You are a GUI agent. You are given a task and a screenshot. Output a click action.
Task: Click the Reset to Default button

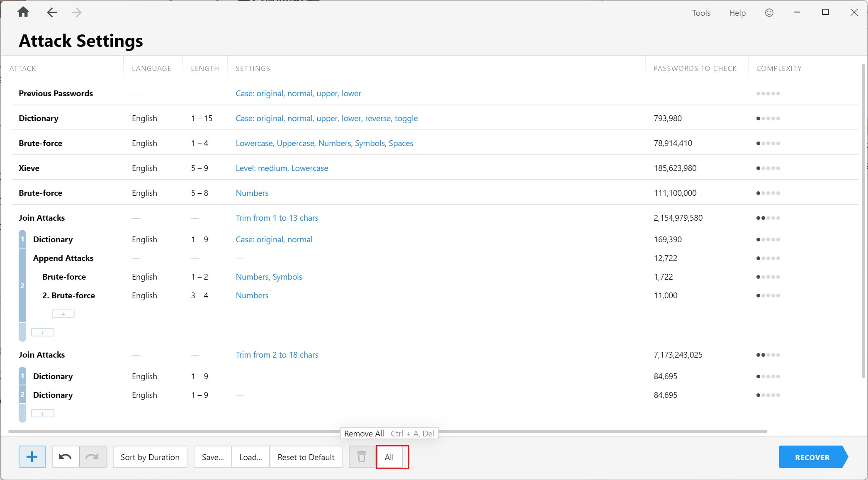(x=306, y=457)
